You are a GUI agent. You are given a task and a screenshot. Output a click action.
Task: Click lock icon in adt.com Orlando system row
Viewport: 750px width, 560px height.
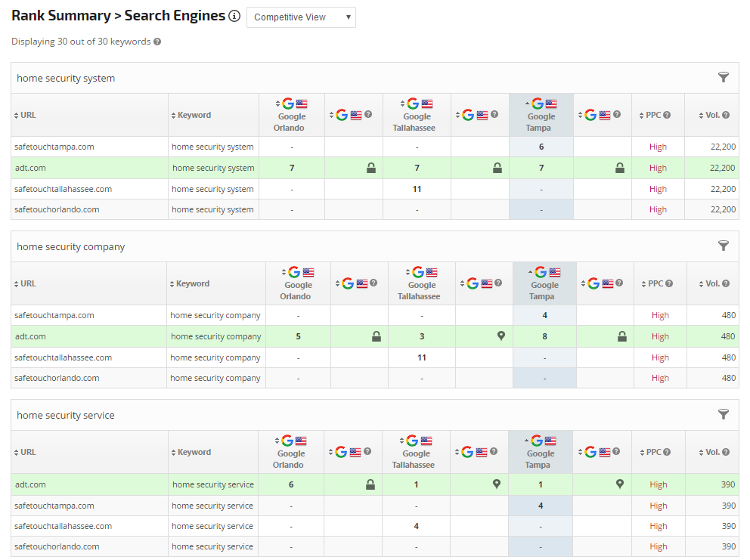tap(371, 168)
